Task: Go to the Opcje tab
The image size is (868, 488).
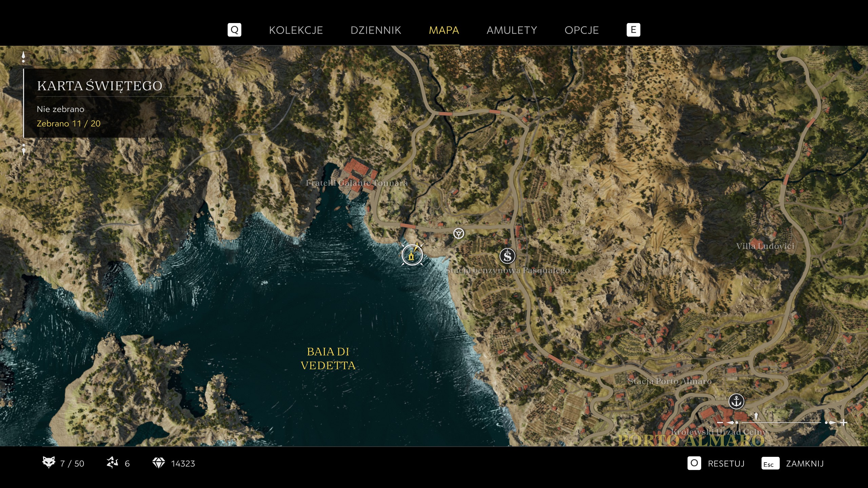Action: [581, 30]
